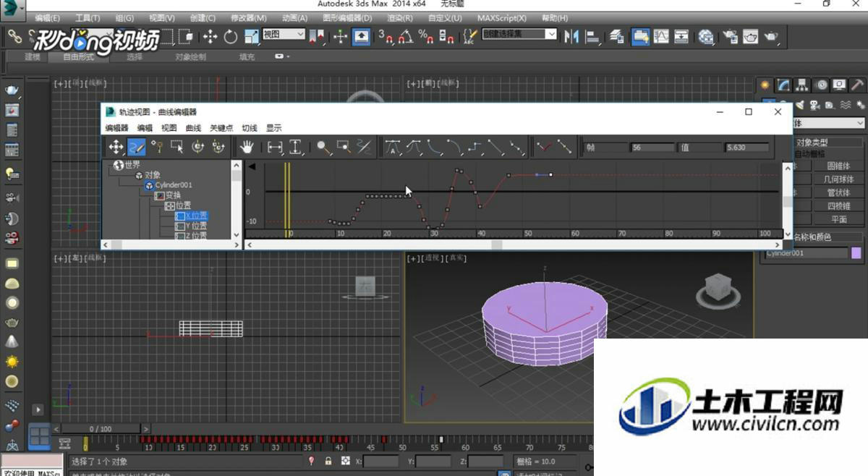868x476 pixels.
Task: Click the object color swatch beside Cylinder001
Action: click(x=856, y=253)
